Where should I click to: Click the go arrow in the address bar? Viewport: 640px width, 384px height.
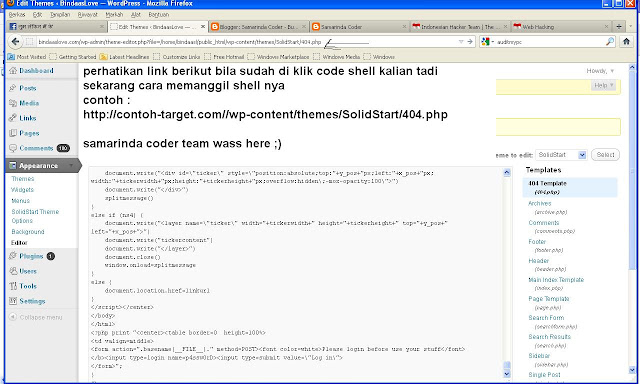pyautogui.click(x=470, y=41)
